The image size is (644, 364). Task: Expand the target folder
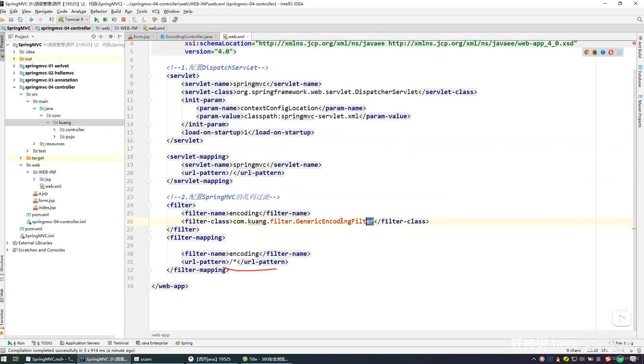point(21,158)
